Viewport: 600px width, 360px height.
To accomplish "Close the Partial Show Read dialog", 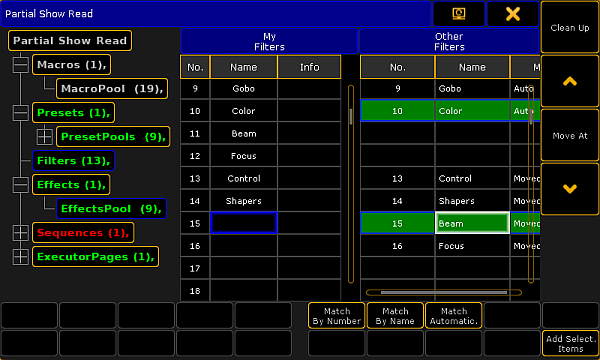I will pos(513,14).
